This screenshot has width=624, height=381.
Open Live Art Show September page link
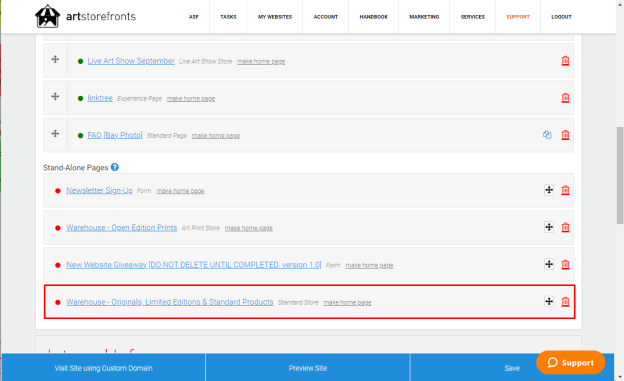[131, 61]
